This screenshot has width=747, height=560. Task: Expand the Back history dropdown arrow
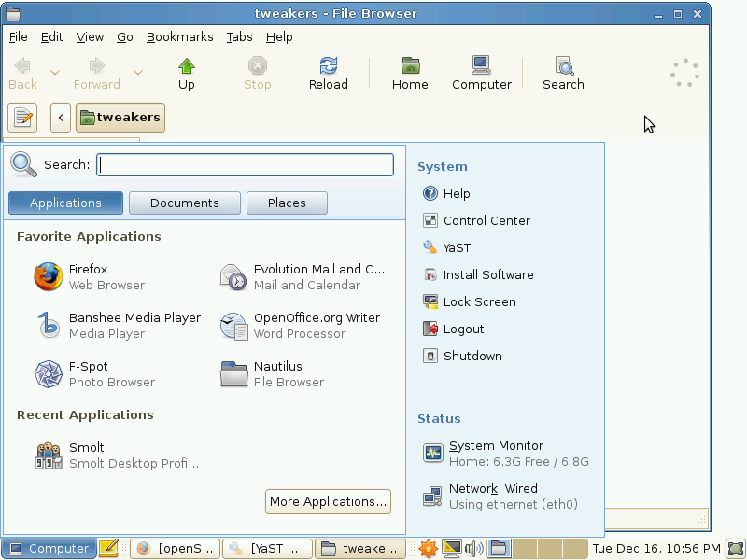click(55, 73)
